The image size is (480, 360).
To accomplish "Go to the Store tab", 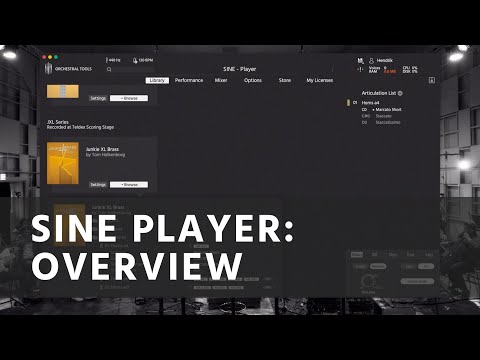I will click(285, 80).
